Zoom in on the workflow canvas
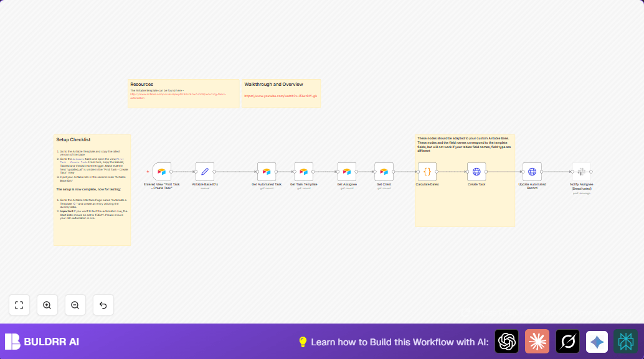The height and width of the screenshot is (359, 644). pos(47,305)
